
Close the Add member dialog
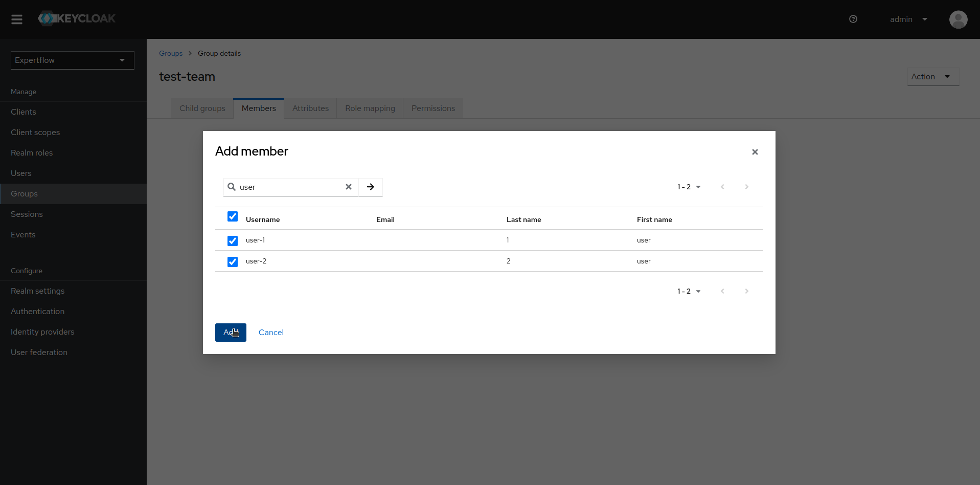(755, 152)
